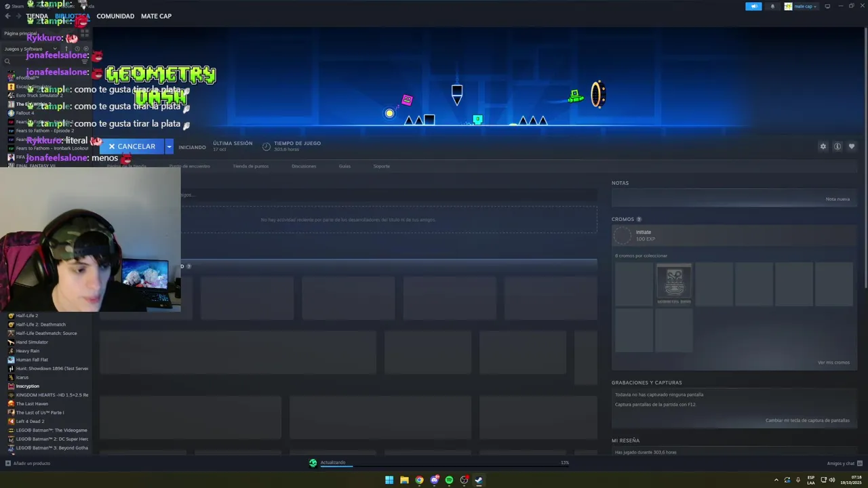Select Half-Life Deathmatch: Source in library
The image size is (868, 488).
46,333
